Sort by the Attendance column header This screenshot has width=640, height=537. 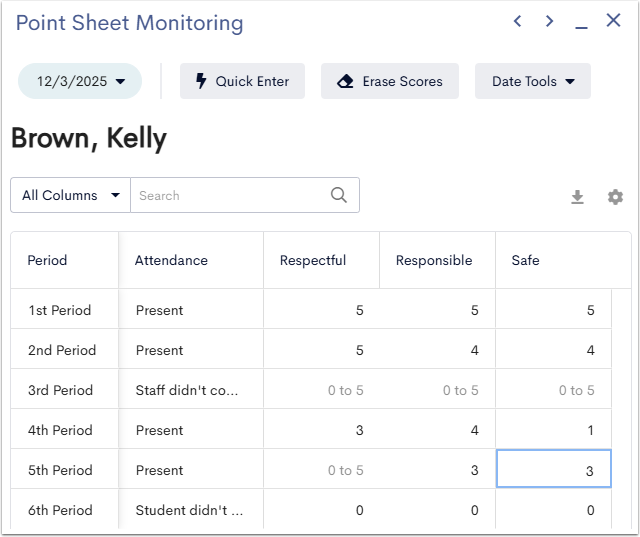pos(191,260)
